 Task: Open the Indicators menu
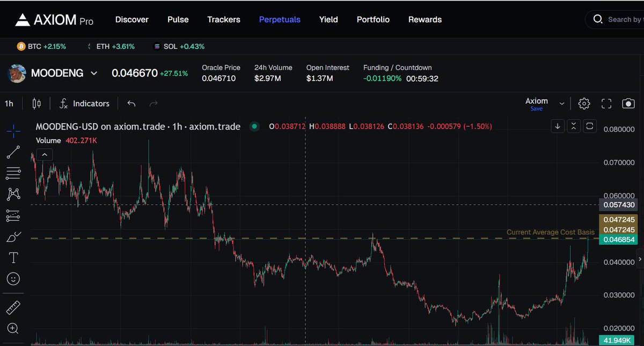click(x=84, y=103)
